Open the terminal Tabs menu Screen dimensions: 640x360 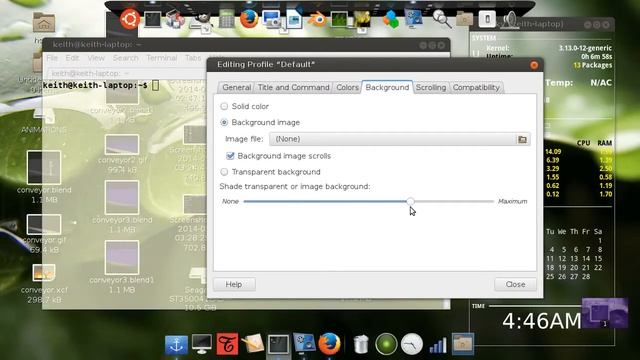tap(193, 58)
